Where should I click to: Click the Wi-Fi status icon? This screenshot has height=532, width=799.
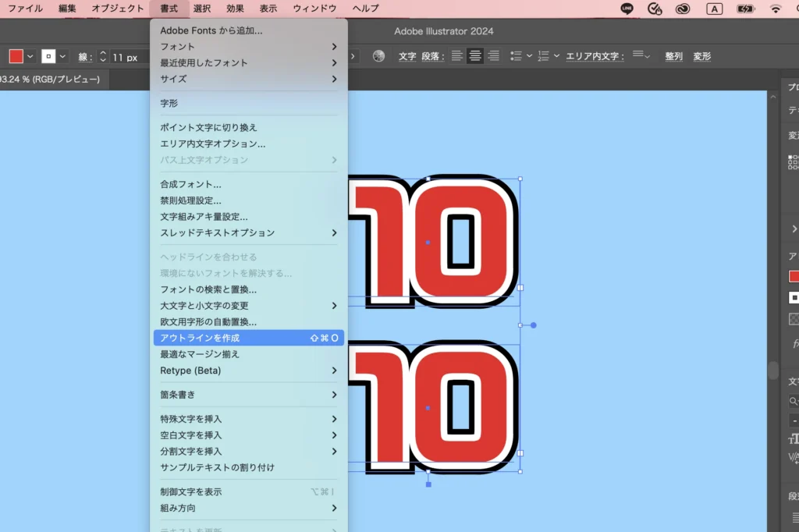pyautogui.click(x=775, y=9)
